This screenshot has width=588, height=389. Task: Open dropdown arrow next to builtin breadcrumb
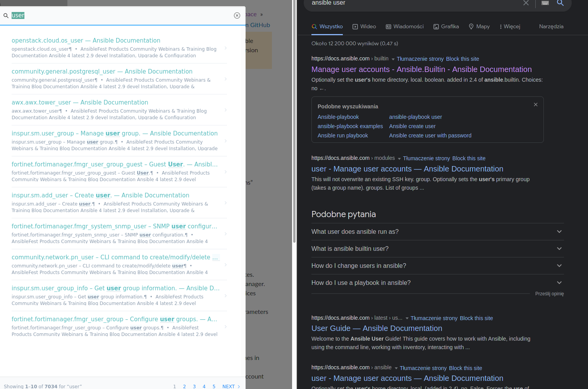(393, 59)
